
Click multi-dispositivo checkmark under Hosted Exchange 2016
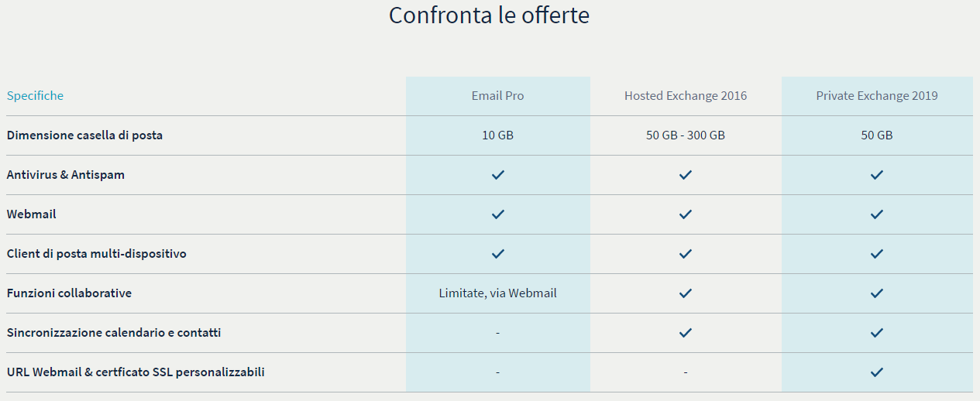pyautogui.click(x=686, y=254)
